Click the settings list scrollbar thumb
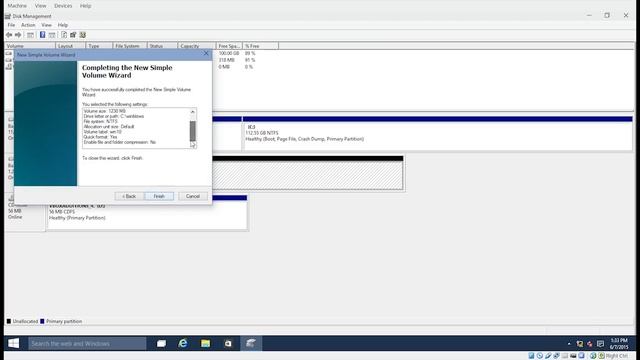This screenshot has height=360, width=640. click(x=193, y=131)
